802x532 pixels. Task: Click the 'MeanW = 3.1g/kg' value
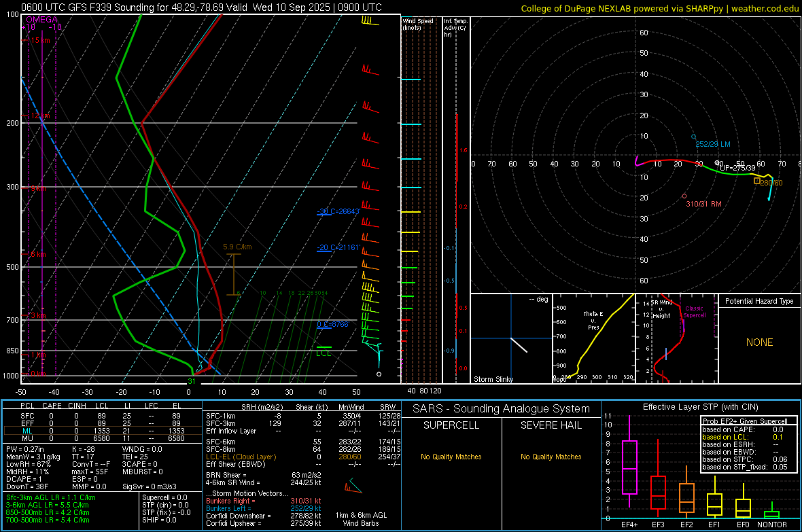tap(33, 457)
